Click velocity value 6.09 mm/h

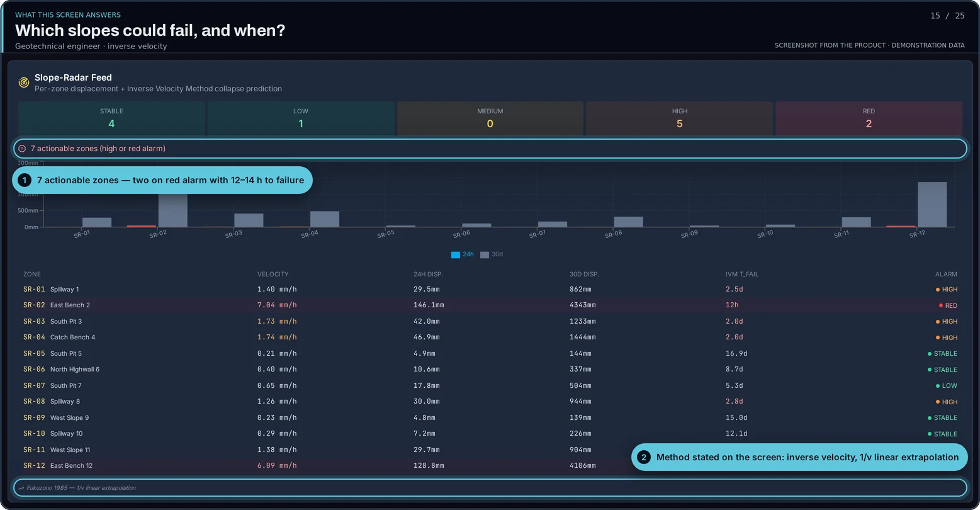pos(277,465)
